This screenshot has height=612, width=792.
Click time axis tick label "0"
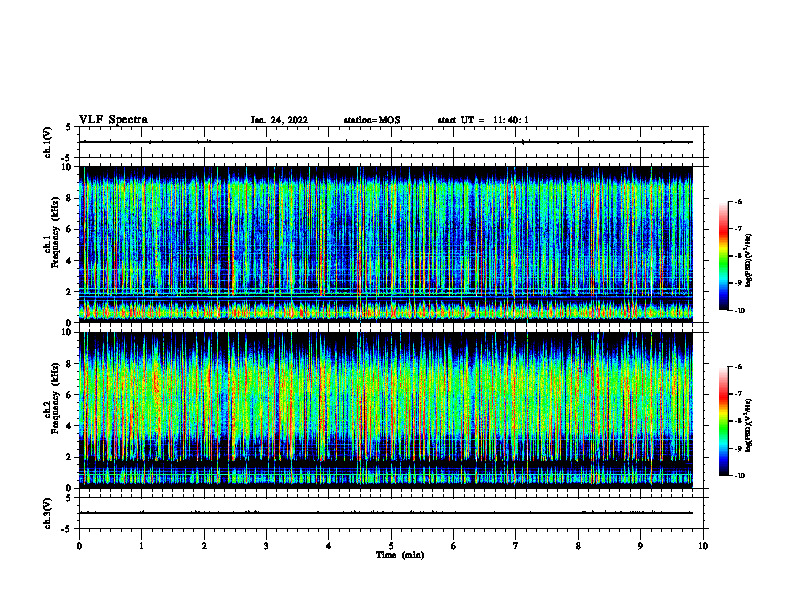pos(79,546)
